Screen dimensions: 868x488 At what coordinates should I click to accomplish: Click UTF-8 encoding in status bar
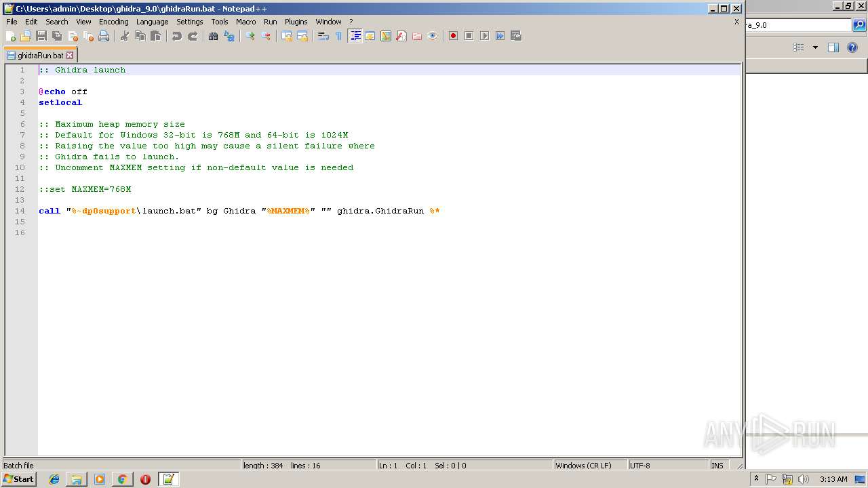(639, 466)
